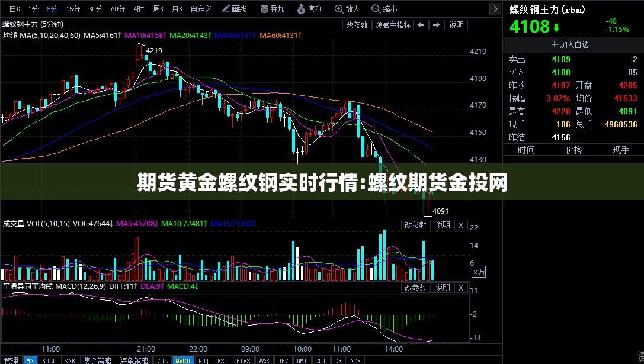Expand toolbar with right chevron arrow

pos(495,9)
